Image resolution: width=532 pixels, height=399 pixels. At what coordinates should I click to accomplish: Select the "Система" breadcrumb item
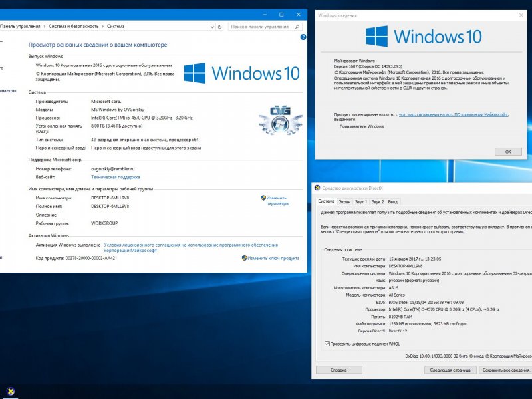[116, 27]
